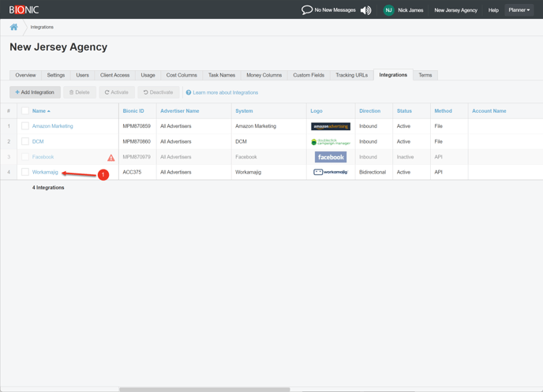Select the Integrations tab
543x392 pixels.
(393, 75)
